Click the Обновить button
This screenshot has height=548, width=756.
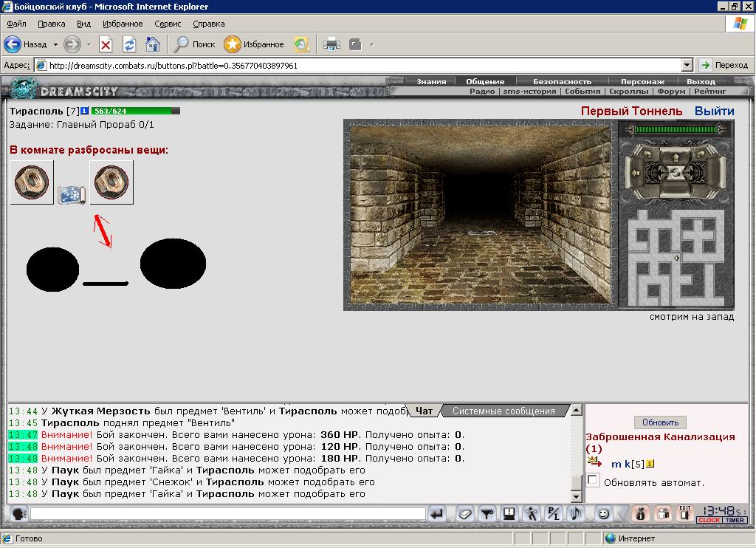(x=660, y=422)
